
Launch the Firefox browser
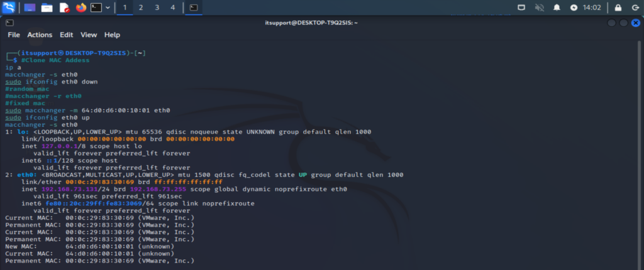click(x=81, y=8)
